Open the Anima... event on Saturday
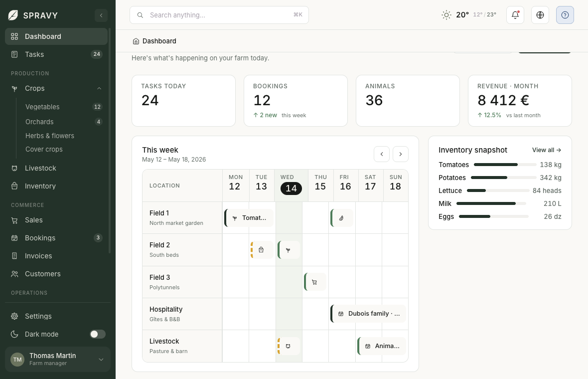The width and height of the screenshot is (588, 379). point(382,346)
